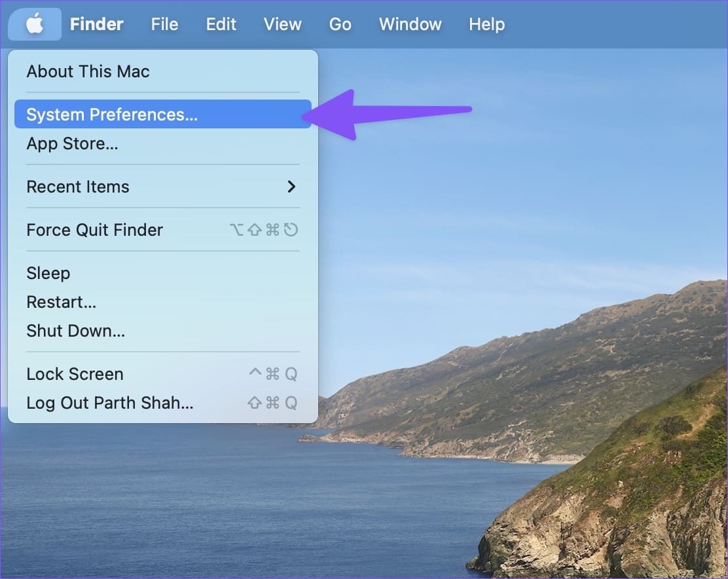The width and height of the screenshot is (728, 579).
Task: Expand the Recent Items submenu arrow
Action: [291, 187]
